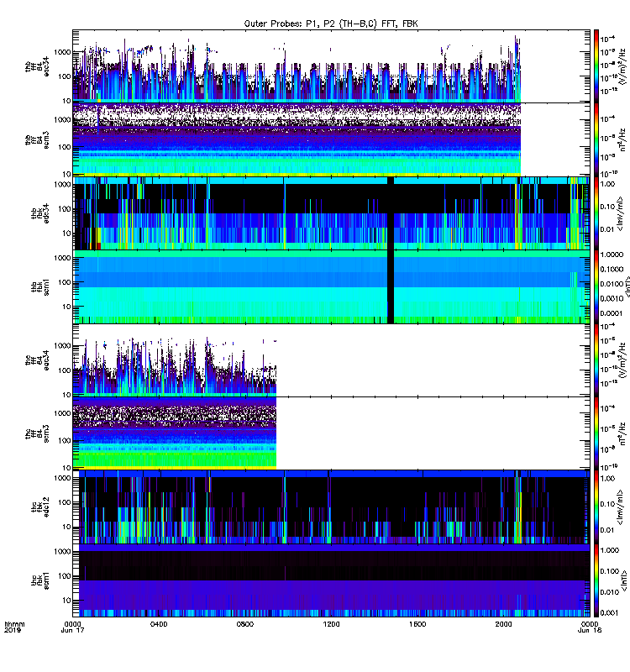Screen dimensions: 630x672
Task: Select the 'thc fff 64 eac34' axis label
Action: pos(37,360)
